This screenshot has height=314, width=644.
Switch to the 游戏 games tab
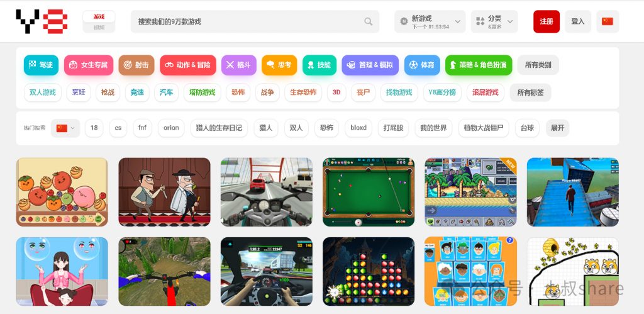[99, 16]
